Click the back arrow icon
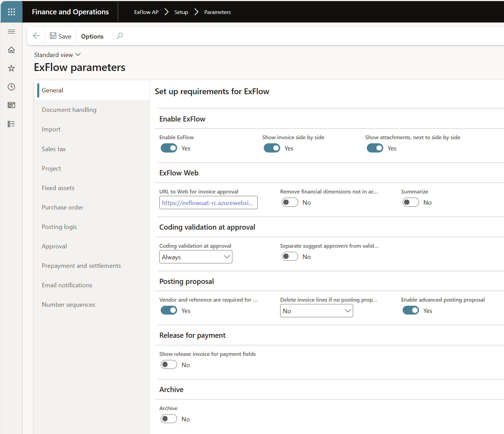This screenshot has height=434, width=504. coord(37,36)
